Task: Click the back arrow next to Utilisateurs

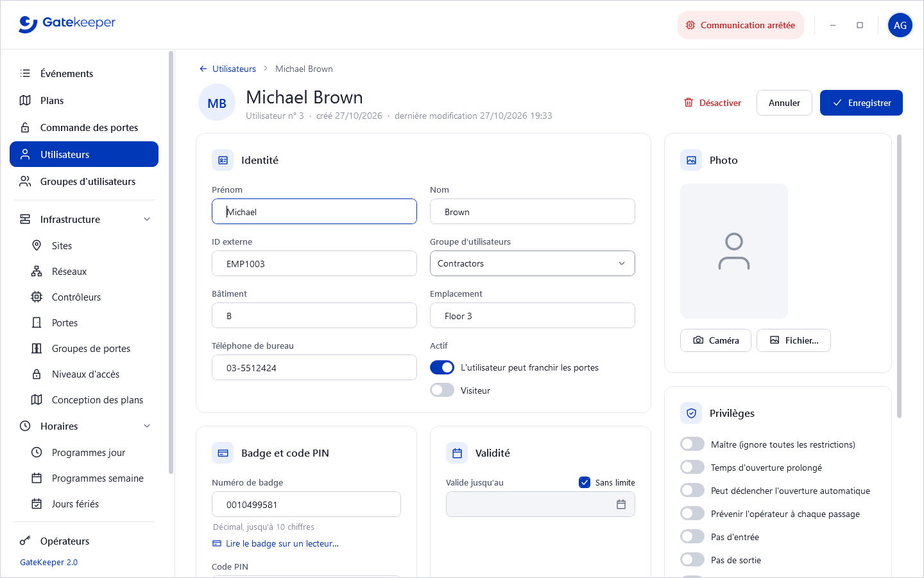Action: pyautogui.click(x=203, y=69)
